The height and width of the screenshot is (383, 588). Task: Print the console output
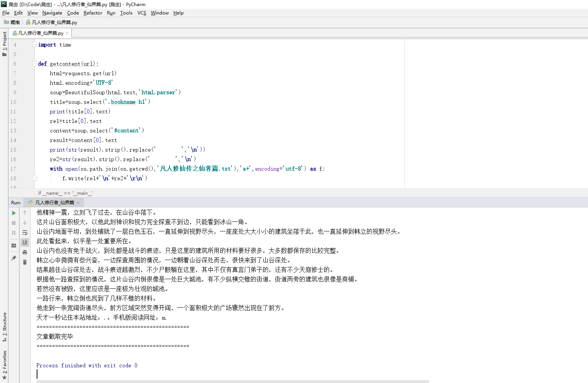point(25,253)
